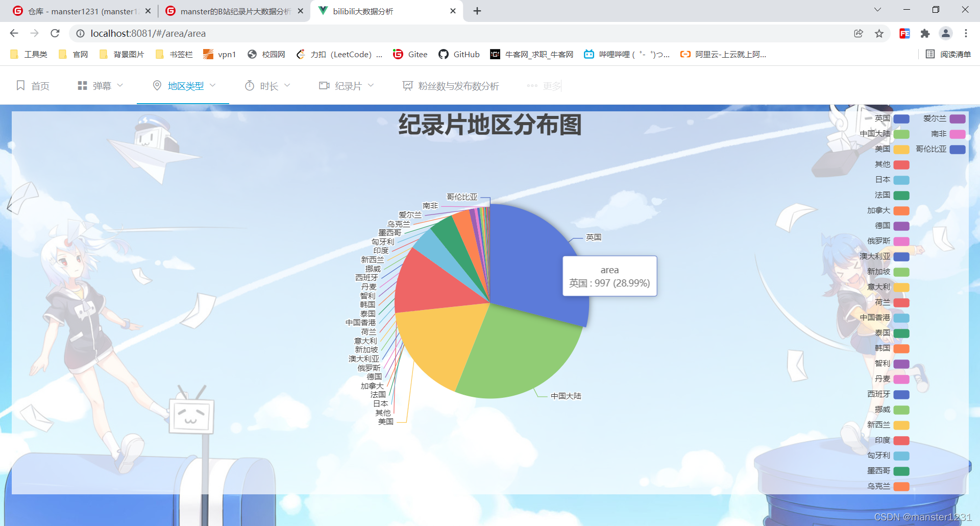Open the 阿里云 bookmark
This screenshot has height=526, width=980.
click(x=723, y=54)
